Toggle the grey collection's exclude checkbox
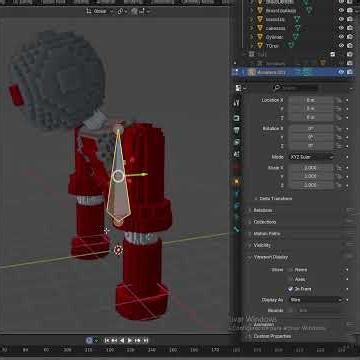This screenshot has height=360, width=360. pyautogui.click(x=332, y=54)
